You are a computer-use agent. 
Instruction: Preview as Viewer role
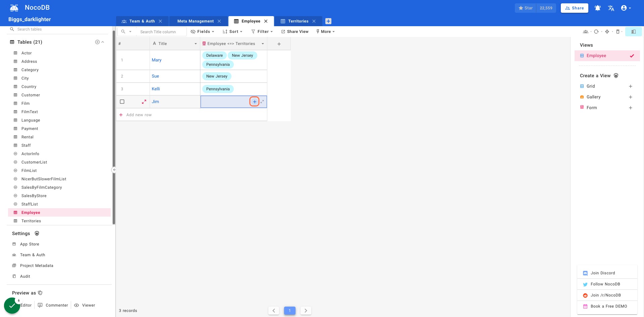coord(85,305)
